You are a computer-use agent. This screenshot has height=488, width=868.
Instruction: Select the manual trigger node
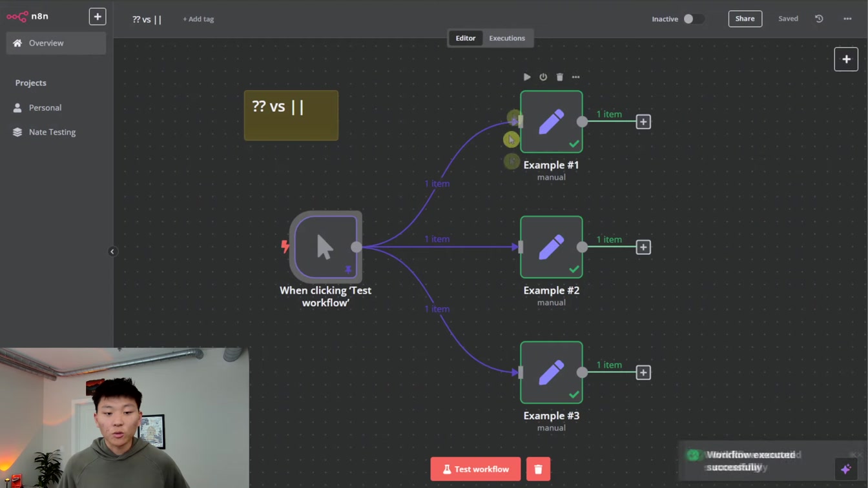pyautogui.click(x=325, y=247)
